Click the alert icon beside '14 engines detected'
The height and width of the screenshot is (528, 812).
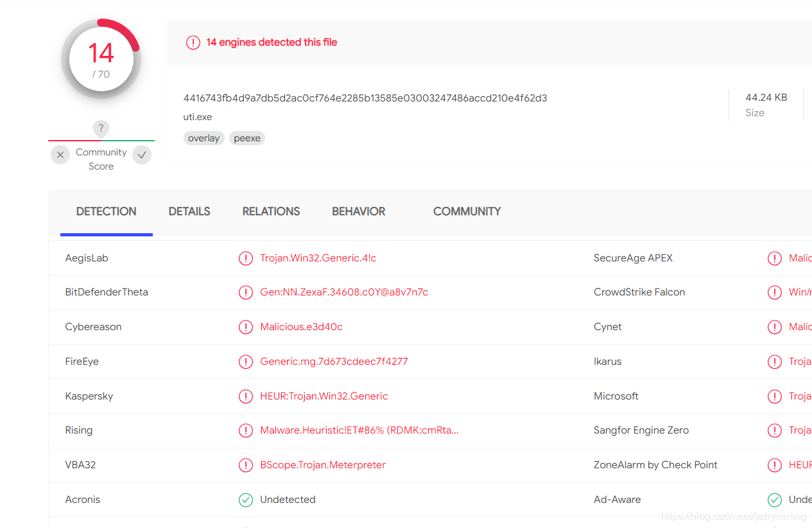[x=193, y=42]
